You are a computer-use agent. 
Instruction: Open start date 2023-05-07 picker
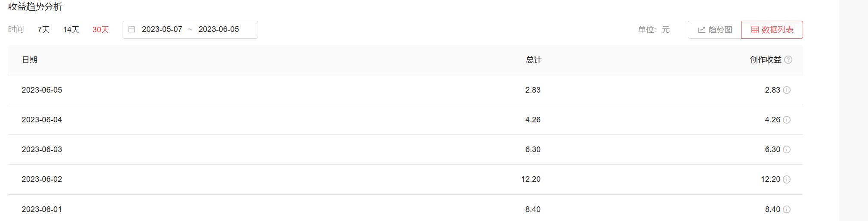(162, 29)
